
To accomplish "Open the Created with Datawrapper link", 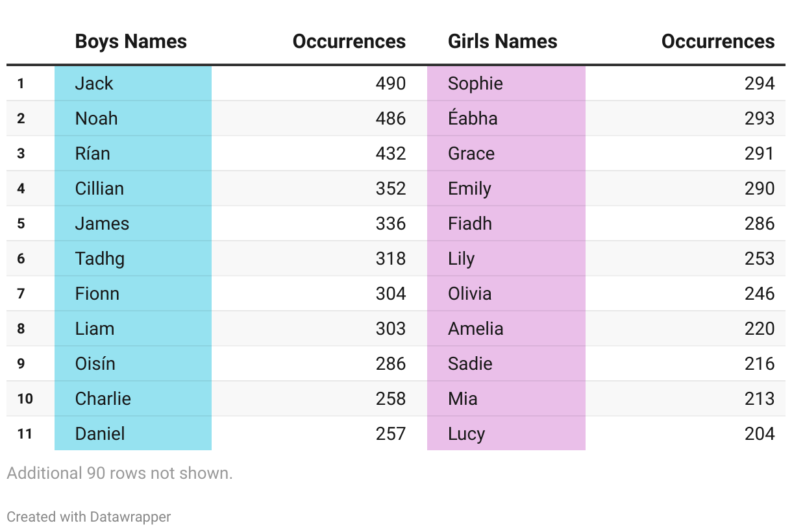I will point(89,517).
